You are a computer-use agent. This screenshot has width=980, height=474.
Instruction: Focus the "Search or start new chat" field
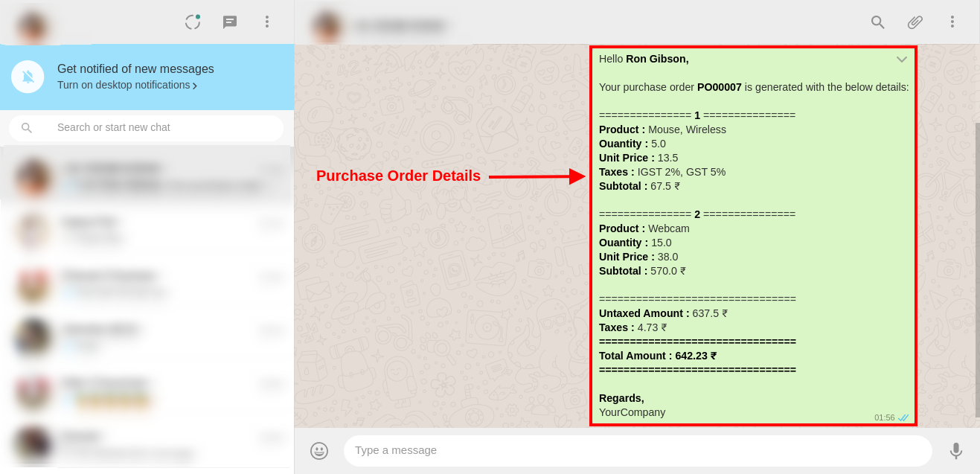146,128
